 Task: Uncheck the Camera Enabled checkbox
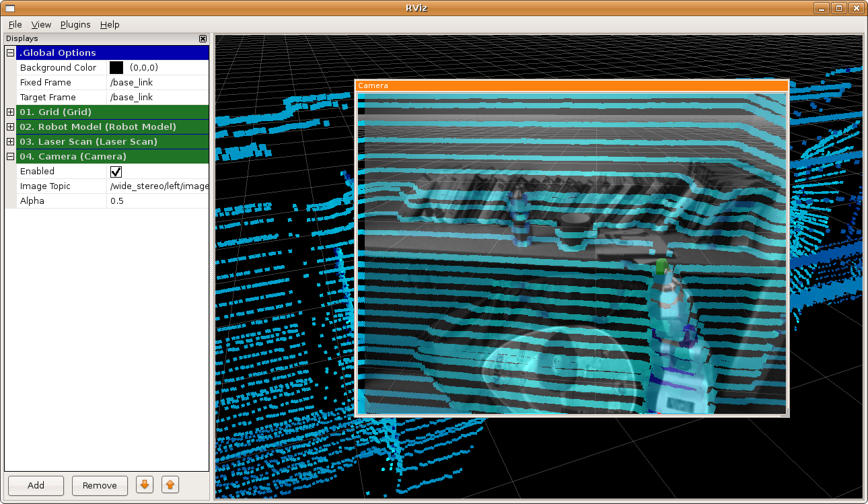116,172
